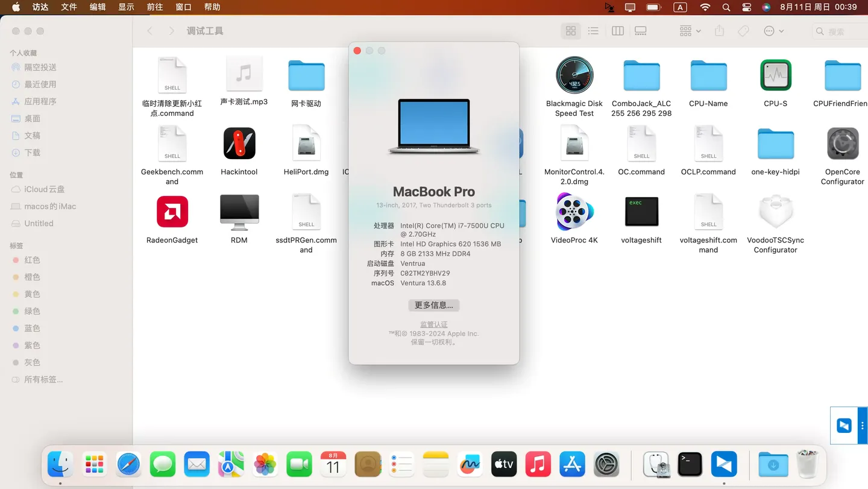Image resolution: width=868 pixels, height=489 pixels.
Task: Open the grouping options dropdown
Action: pyautogui.click(x=689, y=31)
